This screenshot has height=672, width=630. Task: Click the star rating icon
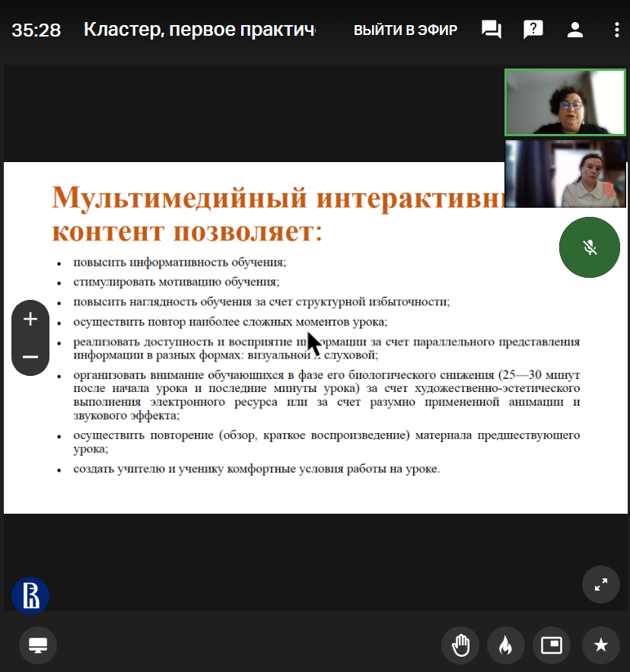pos(601,645)
